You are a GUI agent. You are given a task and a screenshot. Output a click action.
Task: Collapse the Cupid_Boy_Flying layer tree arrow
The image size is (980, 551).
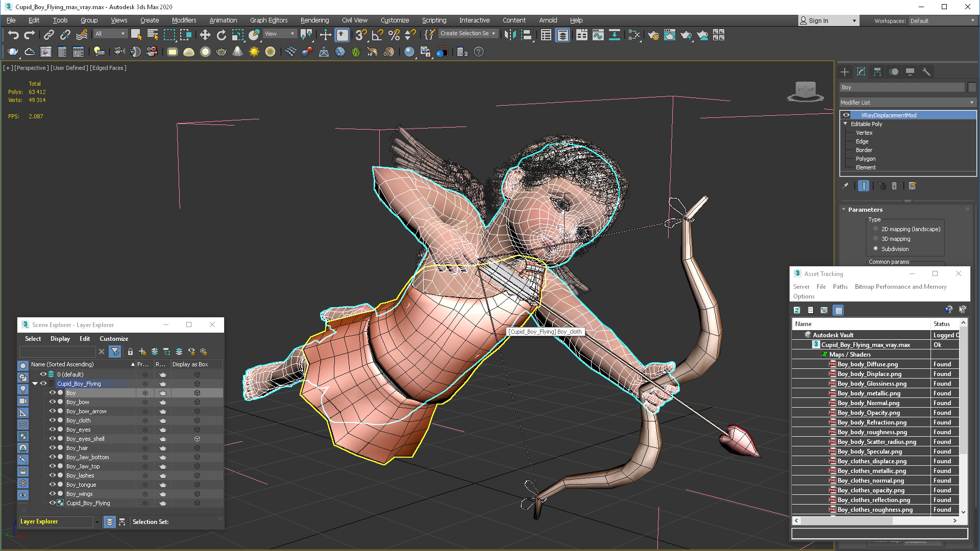point(35,384)
